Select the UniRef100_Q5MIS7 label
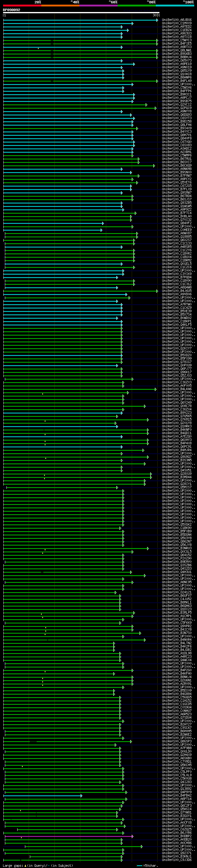The width and height of the screenshot is (197, 868). (x=177, y=487)
